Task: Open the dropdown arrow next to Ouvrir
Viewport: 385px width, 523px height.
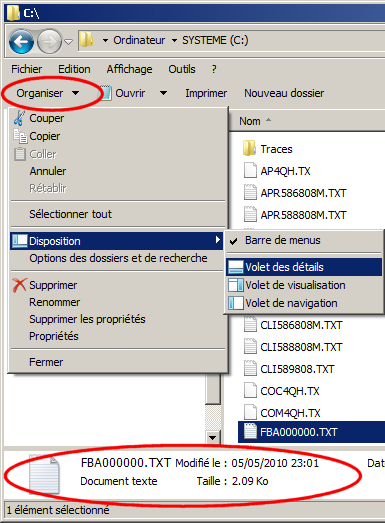Action: click(163, 93)
